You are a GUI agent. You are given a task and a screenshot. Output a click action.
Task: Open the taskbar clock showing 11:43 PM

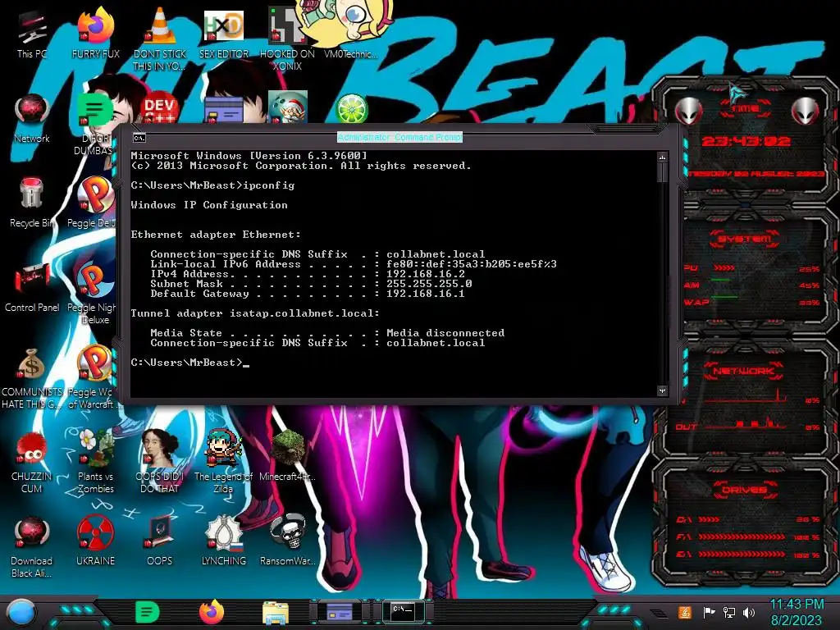(797, 612)
